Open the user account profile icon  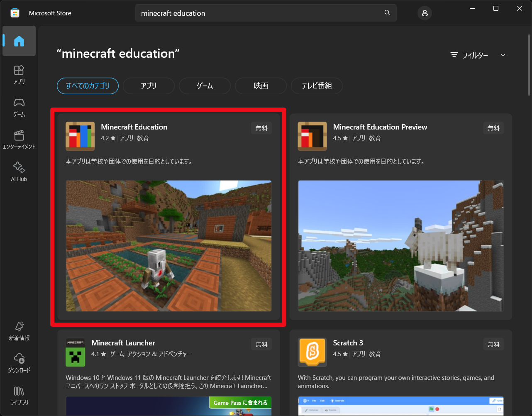click(425, 13)
